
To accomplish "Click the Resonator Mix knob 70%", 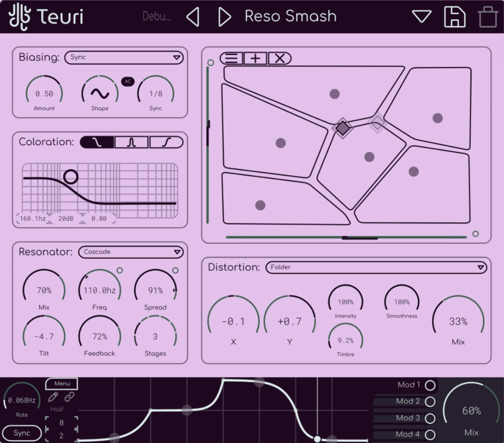I will point(44,290).
